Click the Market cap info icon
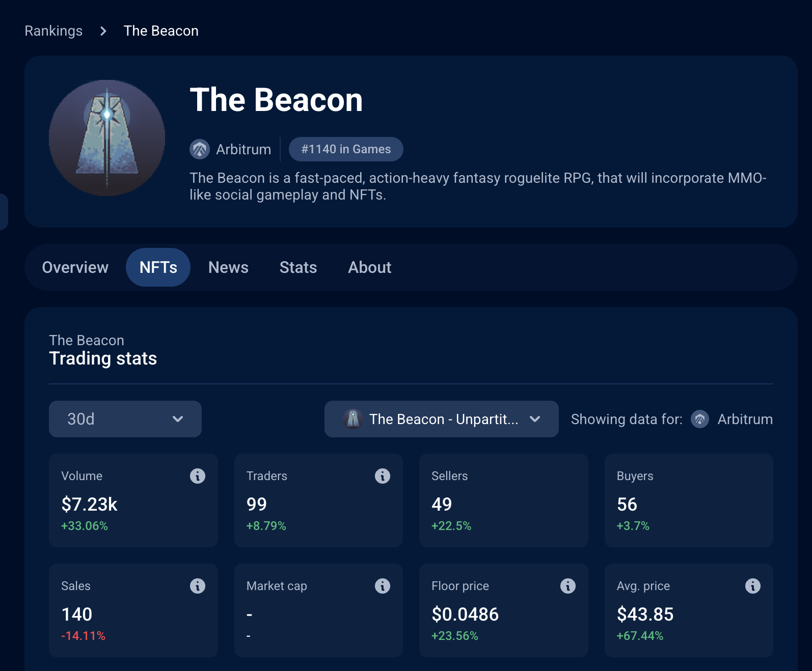The height and width of the screenshot is (671, 812). (383, 586)
